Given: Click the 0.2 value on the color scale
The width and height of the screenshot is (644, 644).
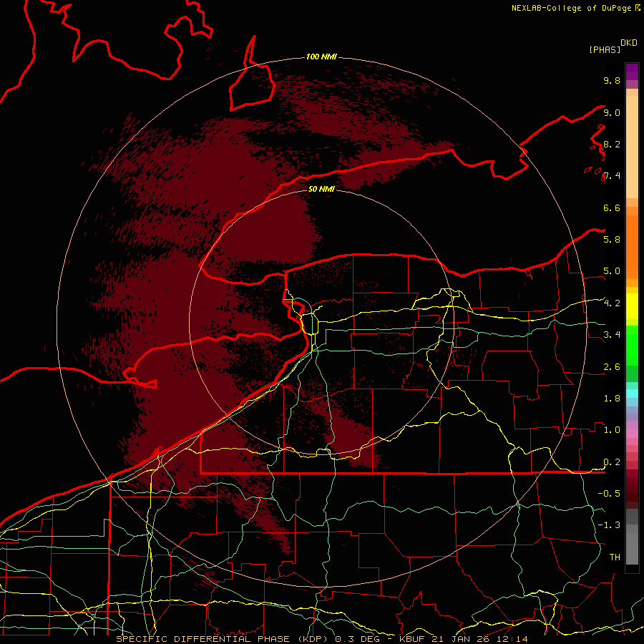Looking at the screenshot, I should 612,462.
